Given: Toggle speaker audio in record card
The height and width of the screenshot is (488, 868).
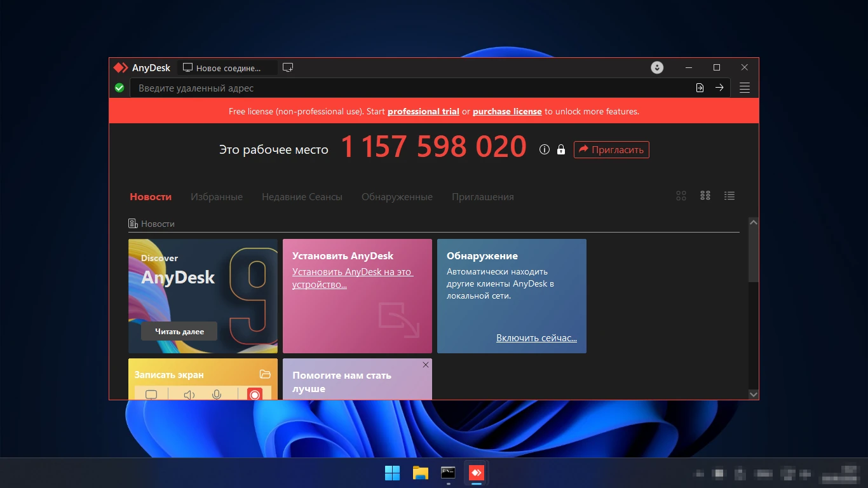Looking at the screenshot, I should [x=189, y=395].
